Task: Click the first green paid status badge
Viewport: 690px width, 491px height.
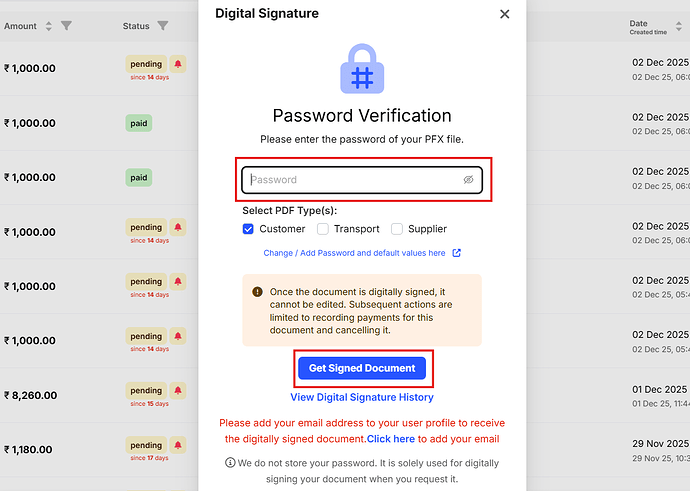Action: (139, 123)
